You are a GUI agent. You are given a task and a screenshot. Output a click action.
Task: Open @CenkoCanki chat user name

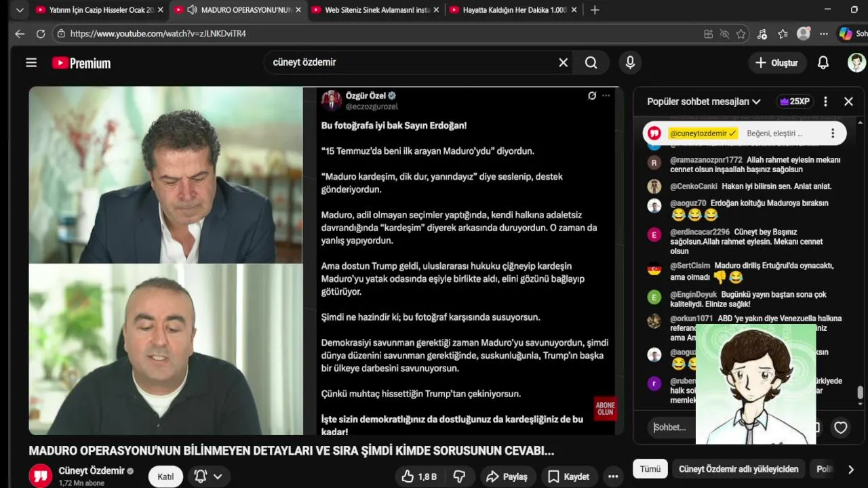[694, 186]
